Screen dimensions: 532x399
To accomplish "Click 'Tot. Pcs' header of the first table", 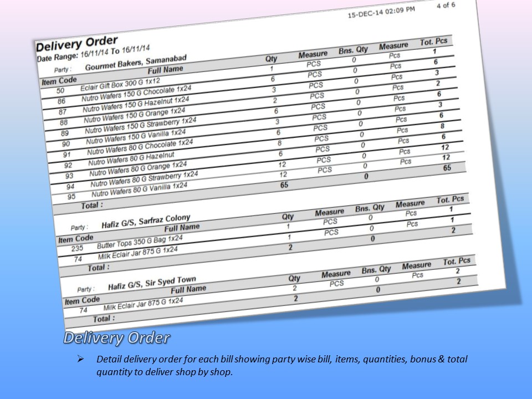I will pyautogui.click(x=433, y=42).
